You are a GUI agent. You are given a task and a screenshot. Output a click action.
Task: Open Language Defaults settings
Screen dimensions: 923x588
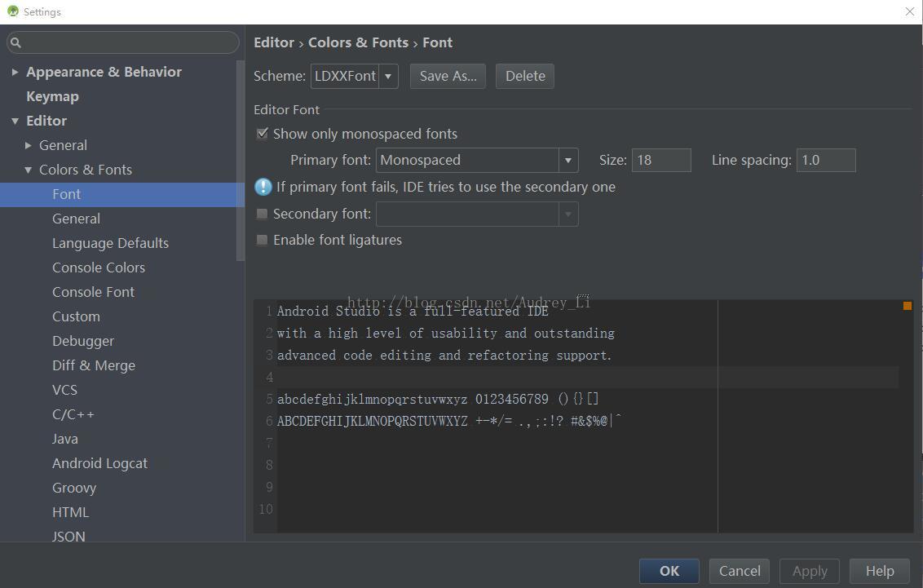pos(110,243)
